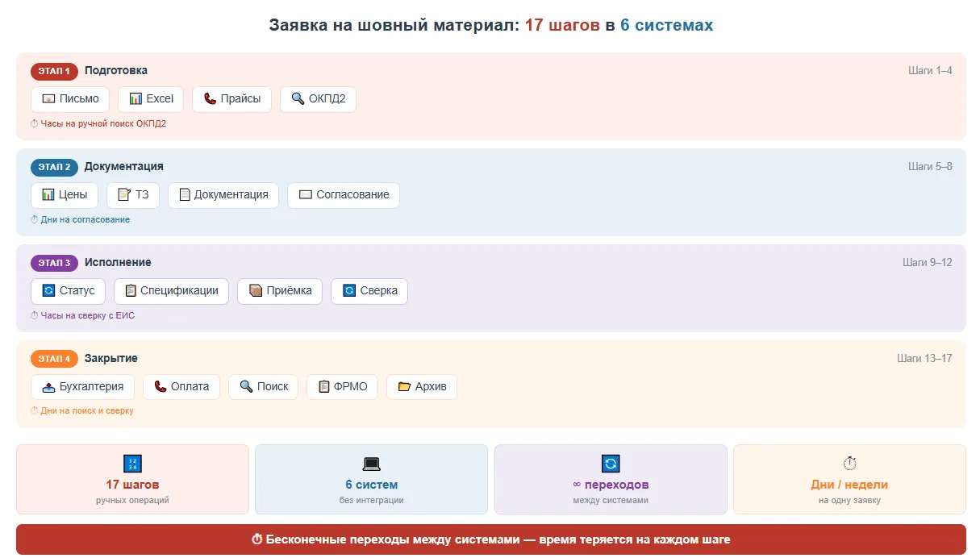Screen dimensions: 980x558
Task: Click note Дни на поиск и сверку
Action: 82,411
